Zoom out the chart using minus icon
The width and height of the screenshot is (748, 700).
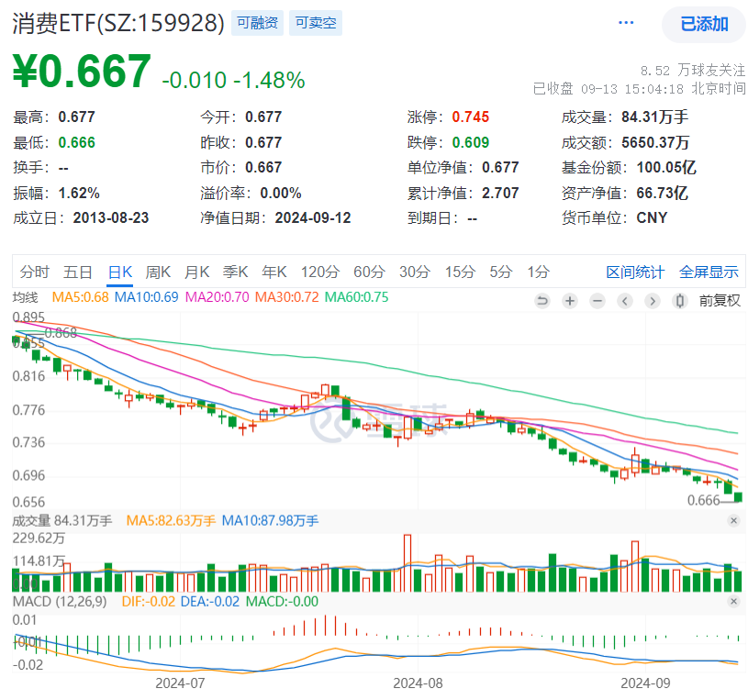click(x=597, y=301)
